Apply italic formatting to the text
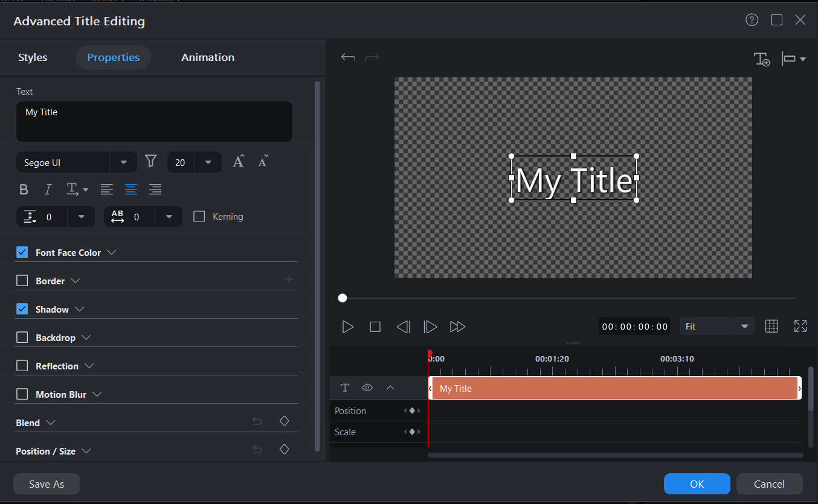Screen dimensions: 818x504 (x=48, y=189)
